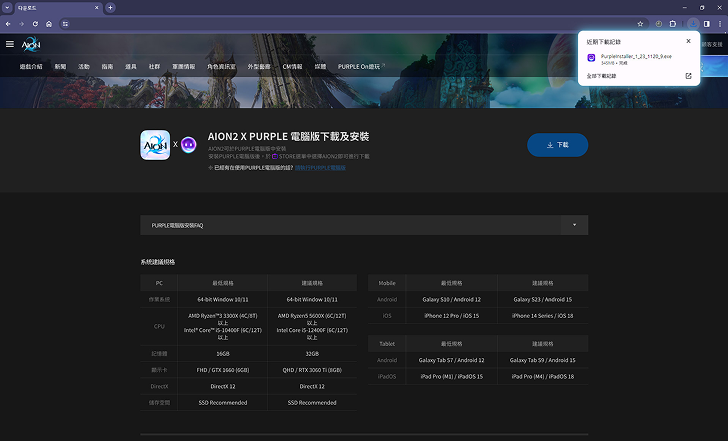Open the hamburger menu beside the AION2 logo
The height and width of the screenshot is (442, 728).
pyautogui.click(x=10, y=44)
